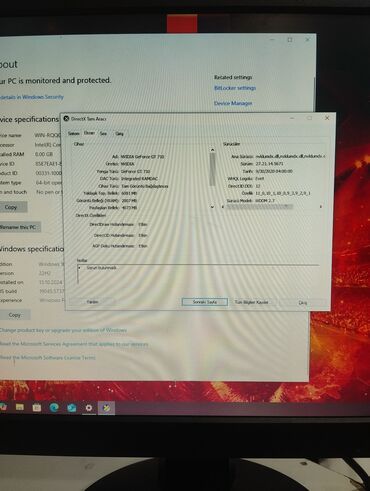This screenshot has height=491, width=370.
Task: Click the drivers horizontal scroll right arrow
Action: tap(321, 207)
